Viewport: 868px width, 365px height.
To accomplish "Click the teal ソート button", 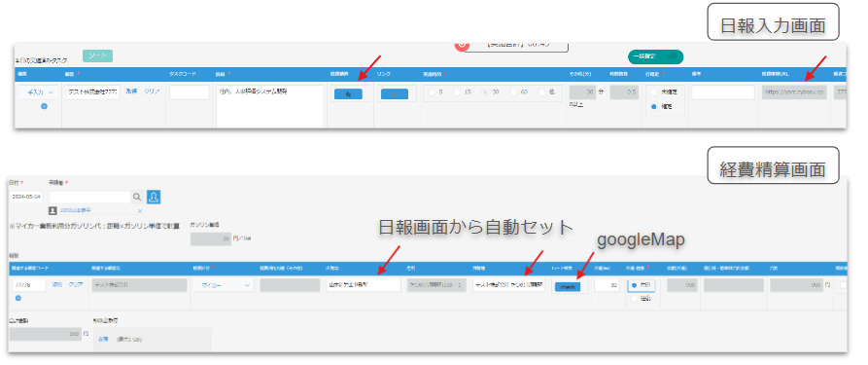I will click(x=97, y=55).
